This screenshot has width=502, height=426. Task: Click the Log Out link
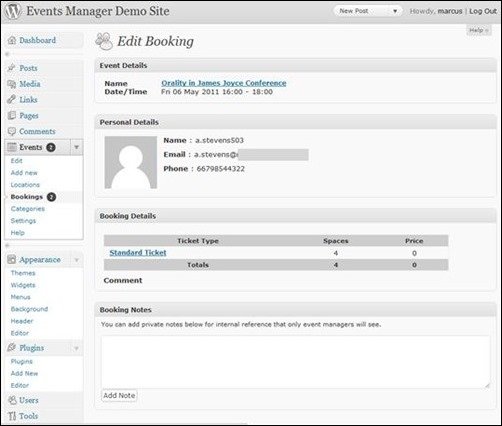coord(483,11)
